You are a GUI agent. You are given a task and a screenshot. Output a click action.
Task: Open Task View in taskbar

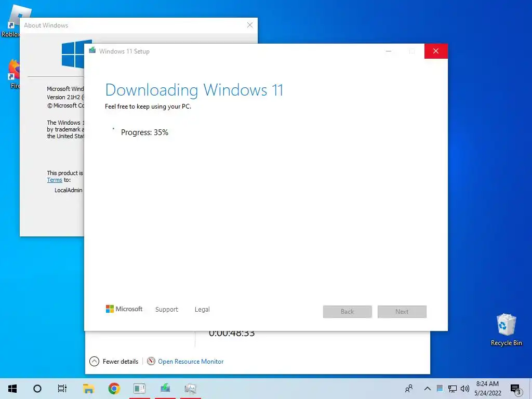(x=62, y=389)
